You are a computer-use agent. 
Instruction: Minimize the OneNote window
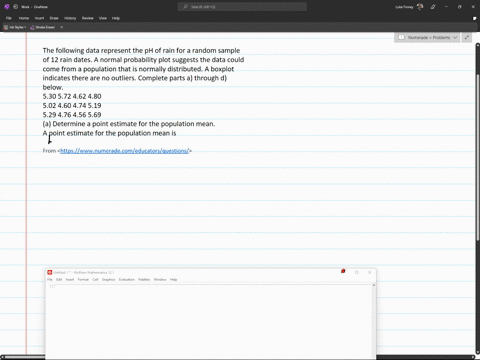pos(446,7)
